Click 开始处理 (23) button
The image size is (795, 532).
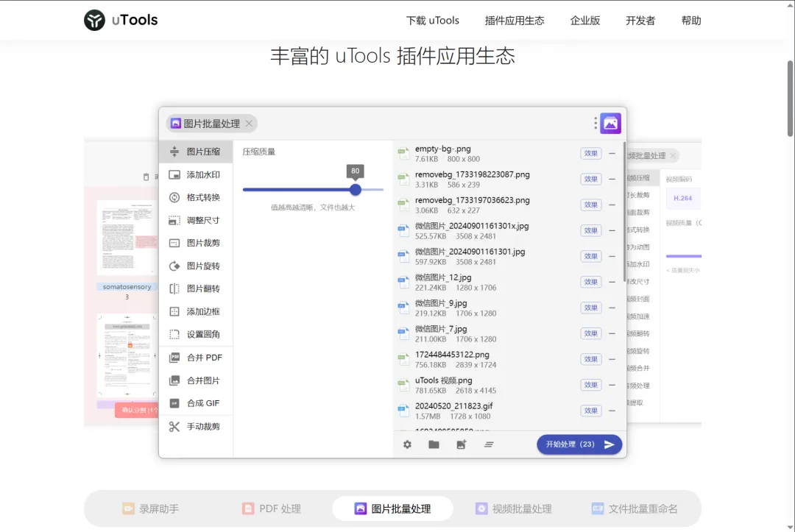coord(579,444)
